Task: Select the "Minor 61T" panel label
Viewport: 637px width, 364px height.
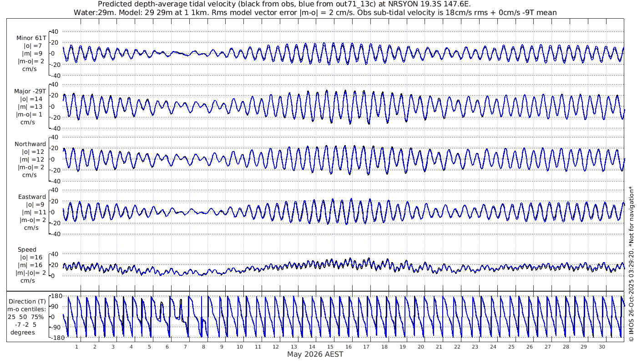Action: 31,38
